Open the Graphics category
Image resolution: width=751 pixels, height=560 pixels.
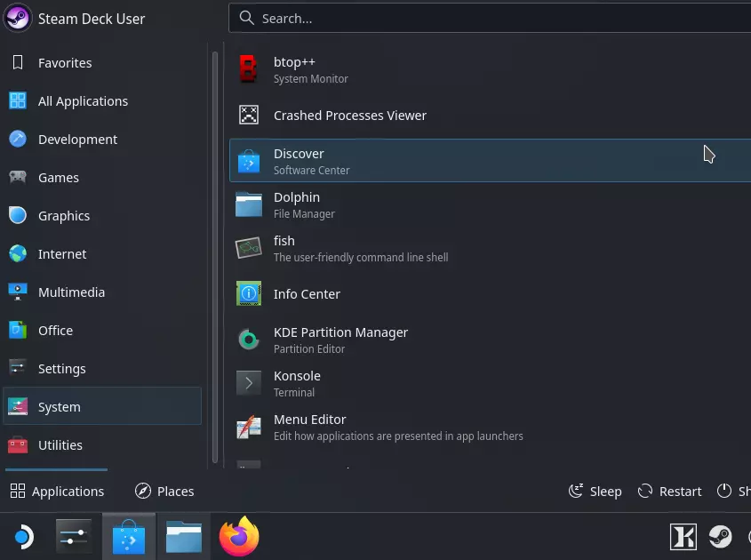[102, 216]
